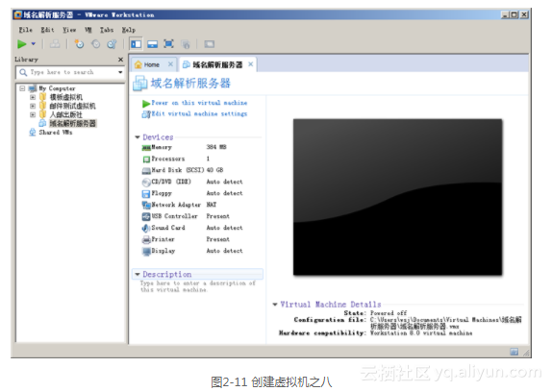Viewport: 552px width, 392px height.
Task: Select the 人邮出版社 folder
Action: tap(65, 114)
